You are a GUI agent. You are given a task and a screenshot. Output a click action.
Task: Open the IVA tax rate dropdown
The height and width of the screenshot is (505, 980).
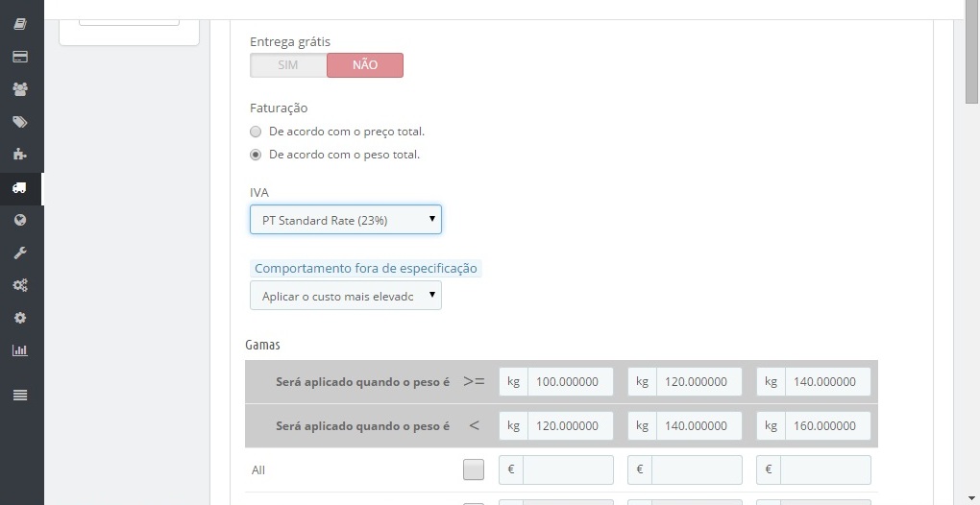[x=346, y=220]
